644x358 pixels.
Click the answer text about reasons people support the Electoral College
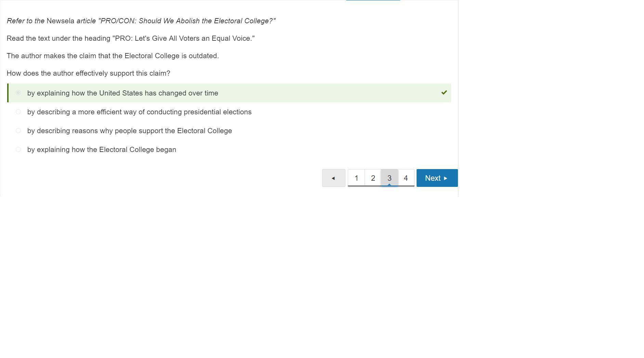pyautogui.click(x=129, y=131)
